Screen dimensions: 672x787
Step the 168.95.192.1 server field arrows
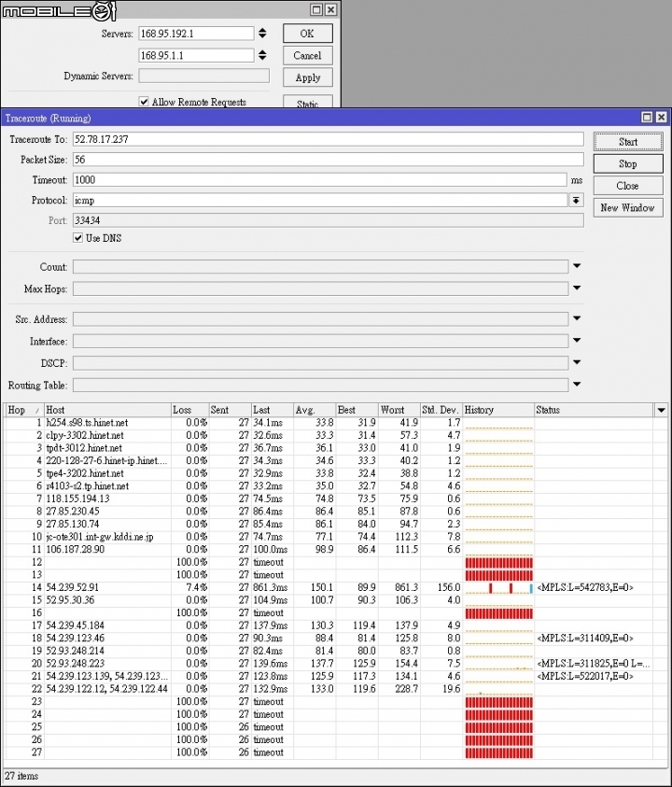[262, 34]
